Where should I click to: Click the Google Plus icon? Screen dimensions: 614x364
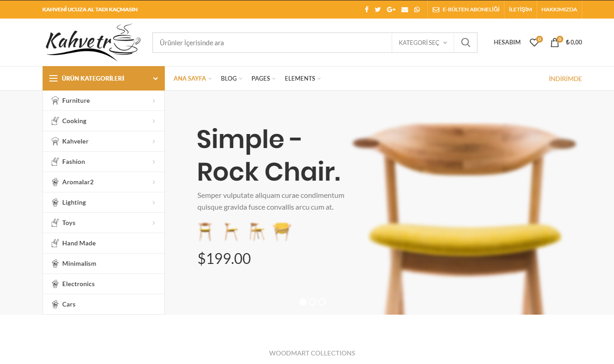coord(391,10)
